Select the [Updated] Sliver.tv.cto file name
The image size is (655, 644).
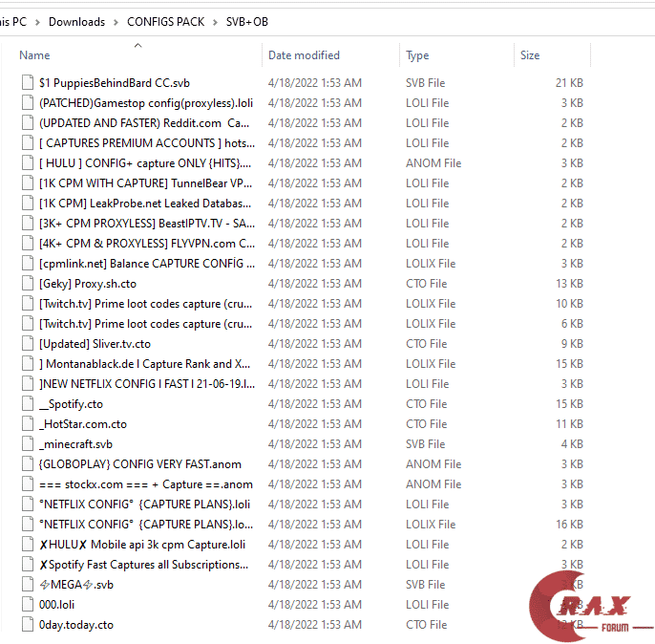point(95,344)
